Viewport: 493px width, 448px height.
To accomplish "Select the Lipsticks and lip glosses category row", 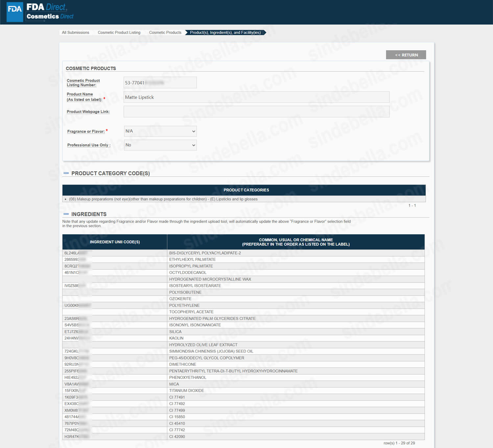I will click(244, 199).
